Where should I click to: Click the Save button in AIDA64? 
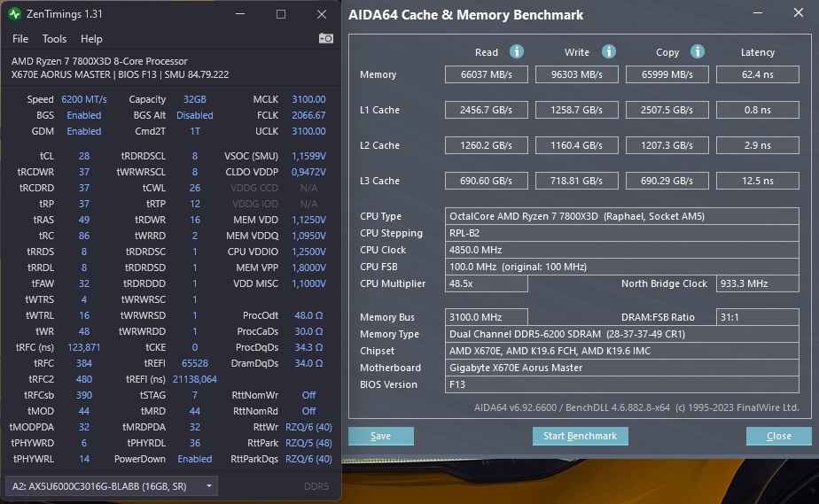[x=380, y=436]
